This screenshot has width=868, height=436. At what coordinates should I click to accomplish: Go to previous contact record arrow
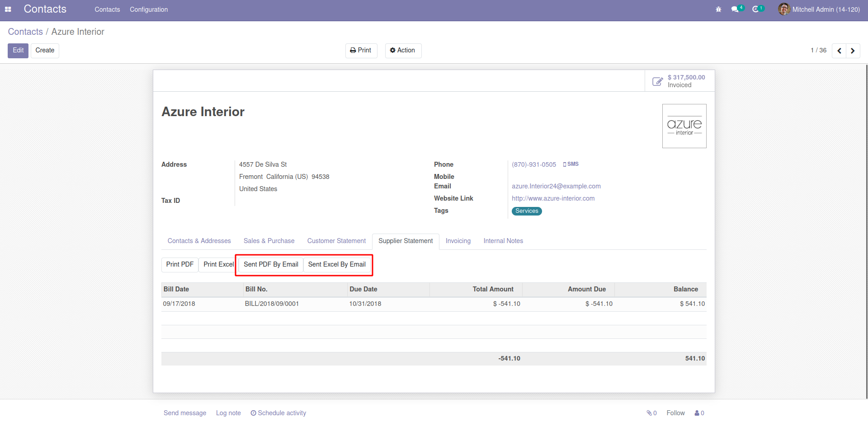click(x=839, y=51)
